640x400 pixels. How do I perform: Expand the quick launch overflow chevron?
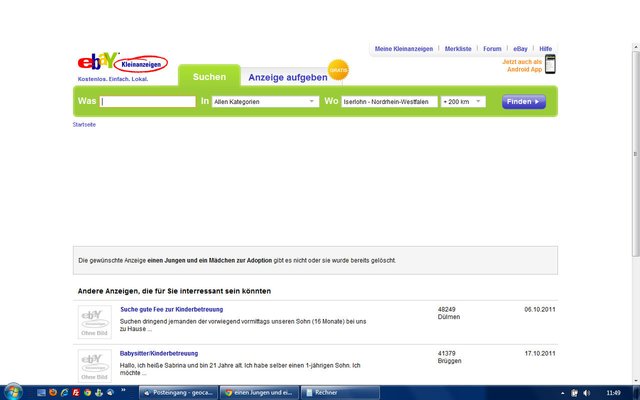(123, 390)
